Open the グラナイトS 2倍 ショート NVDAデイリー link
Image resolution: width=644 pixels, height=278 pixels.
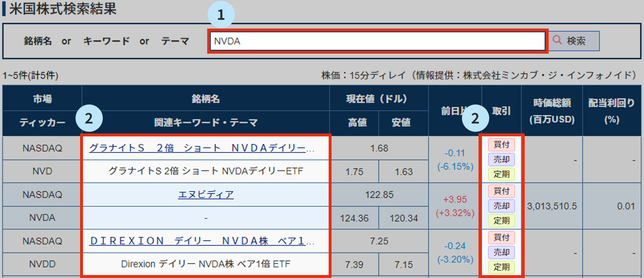[x=202, y=148]
